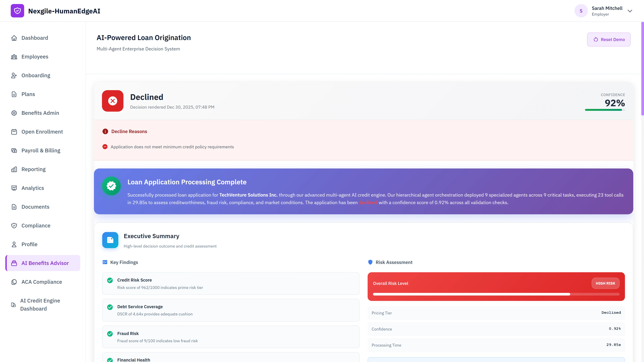The height and width of the screenshot is (362, 644).
Task: Open the Onboarding person-add icon
Action: (14, 75)
